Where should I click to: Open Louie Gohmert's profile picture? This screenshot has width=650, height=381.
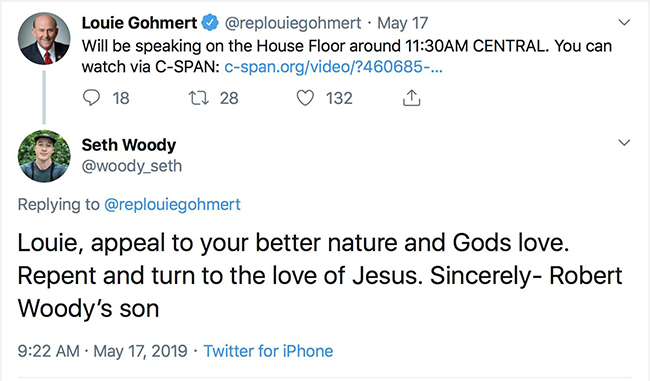point(44,39)
